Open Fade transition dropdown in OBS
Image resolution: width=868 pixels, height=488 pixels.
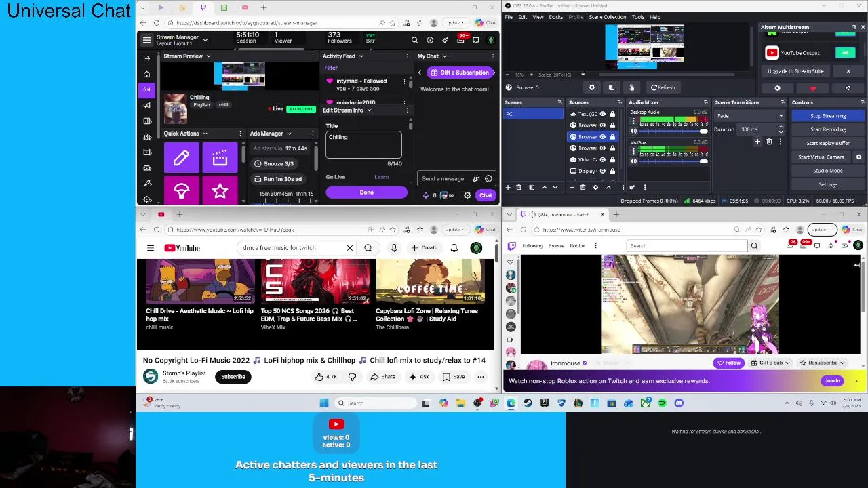(749, 116)
